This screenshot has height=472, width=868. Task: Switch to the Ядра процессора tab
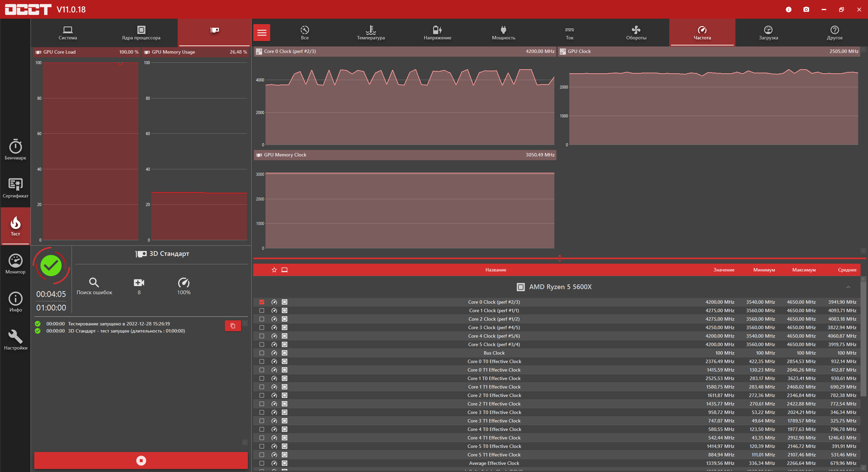[141, 33]
